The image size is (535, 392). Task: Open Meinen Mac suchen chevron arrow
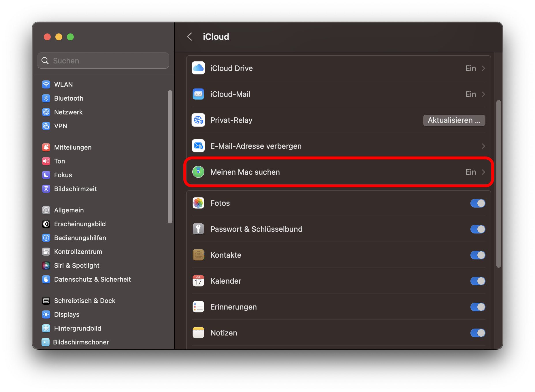[483, 172]
